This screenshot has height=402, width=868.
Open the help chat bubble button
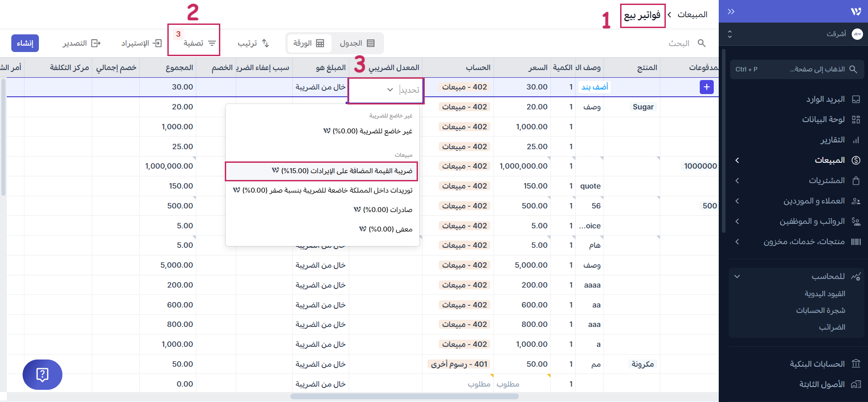(42, 374)
